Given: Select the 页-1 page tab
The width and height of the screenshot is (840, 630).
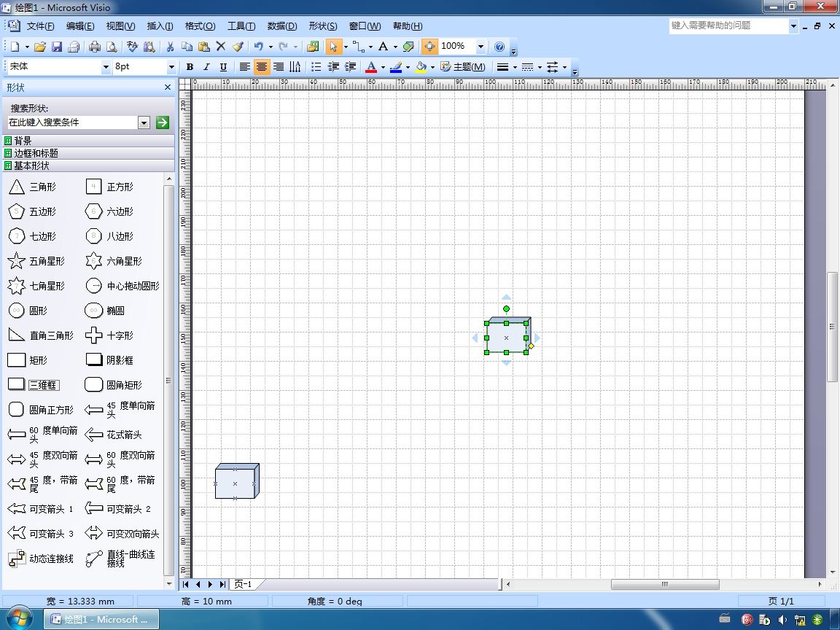Looking at the screenshot, I should tap(243, 584).
